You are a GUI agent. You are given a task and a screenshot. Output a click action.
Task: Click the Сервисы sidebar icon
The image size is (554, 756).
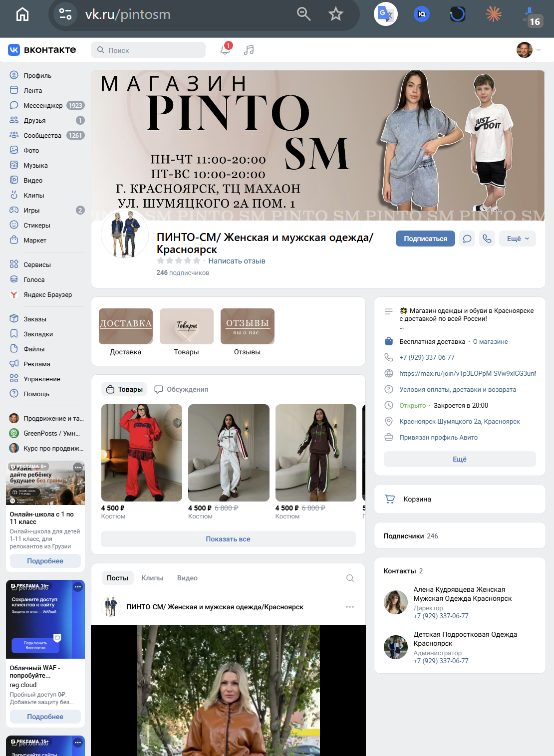[x=14, y=264]
